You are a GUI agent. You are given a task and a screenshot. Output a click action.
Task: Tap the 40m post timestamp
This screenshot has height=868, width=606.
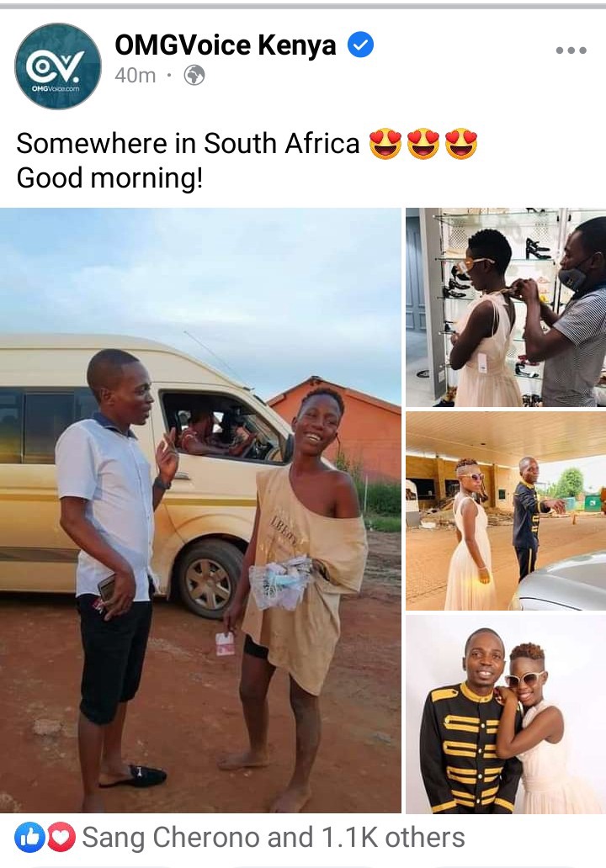point(136,76)
